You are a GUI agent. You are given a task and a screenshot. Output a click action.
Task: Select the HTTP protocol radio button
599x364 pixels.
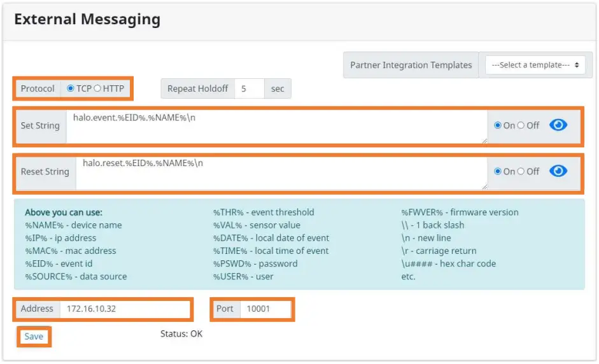97,88
